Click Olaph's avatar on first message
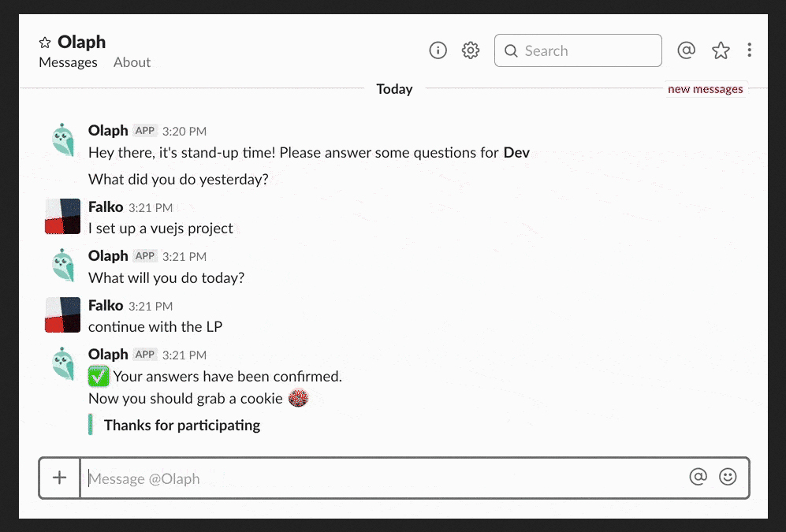Viewport: 786px width, 532px height. [63, 140]
